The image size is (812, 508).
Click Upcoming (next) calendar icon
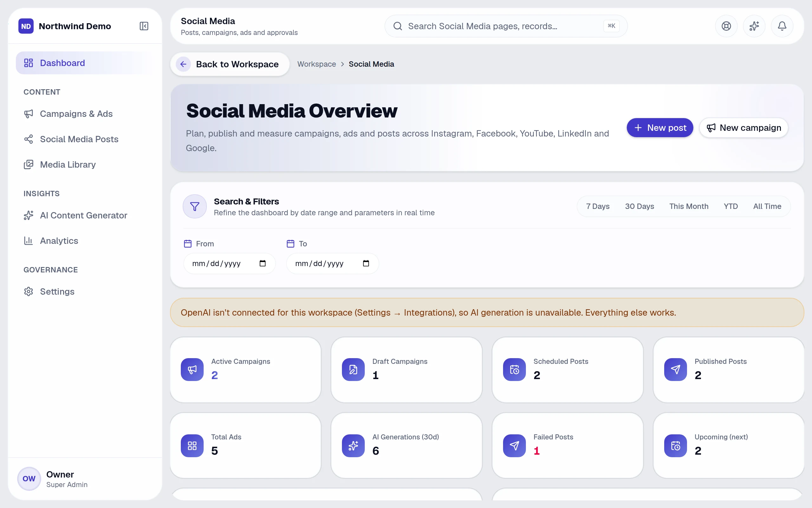(675, 445)
